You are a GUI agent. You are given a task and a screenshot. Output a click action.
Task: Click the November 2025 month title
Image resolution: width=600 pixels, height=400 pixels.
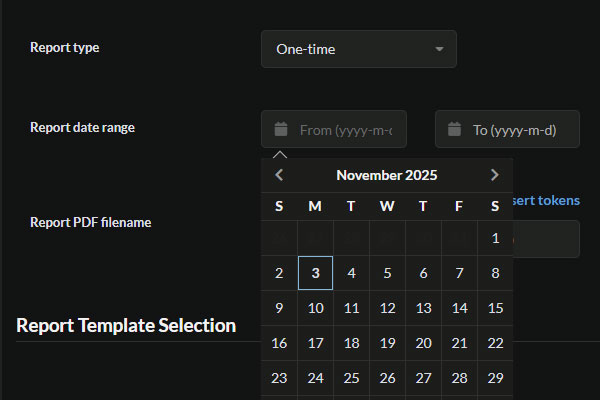(x=386, y=175)
